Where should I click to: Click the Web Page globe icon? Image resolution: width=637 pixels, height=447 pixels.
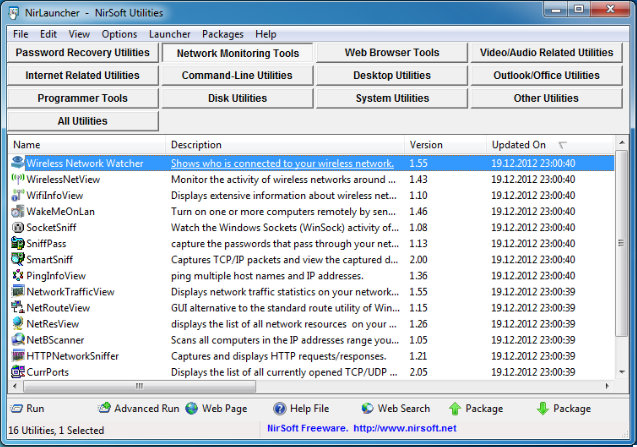click(192, 408)
